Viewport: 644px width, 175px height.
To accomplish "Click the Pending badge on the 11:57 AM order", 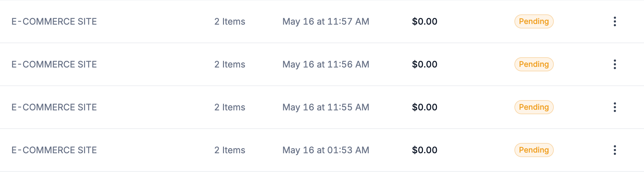I will (534, 21).
